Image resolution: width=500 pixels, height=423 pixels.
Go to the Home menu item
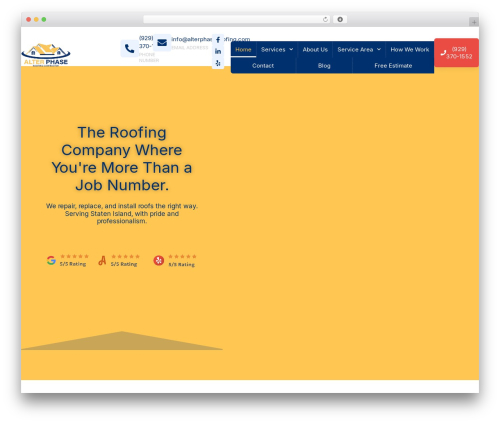[243, 50]
